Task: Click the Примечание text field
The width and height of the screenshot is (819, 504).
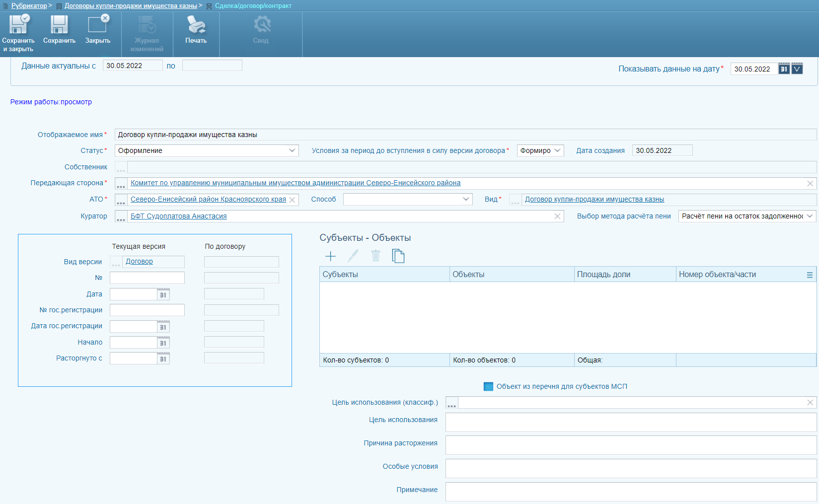Action: (631, 492)
